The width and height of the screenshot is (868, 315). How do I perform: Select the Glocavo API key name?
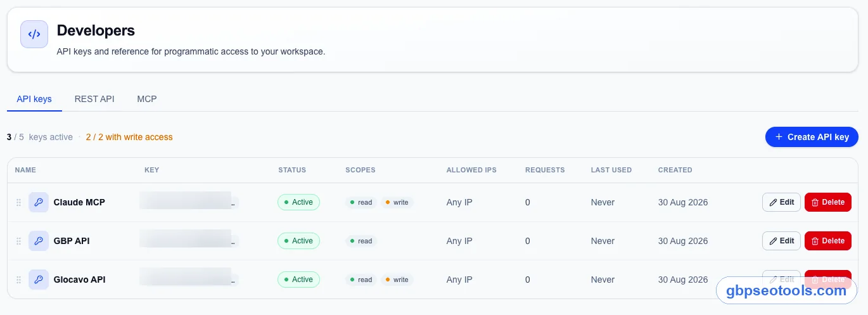point(79,280)
